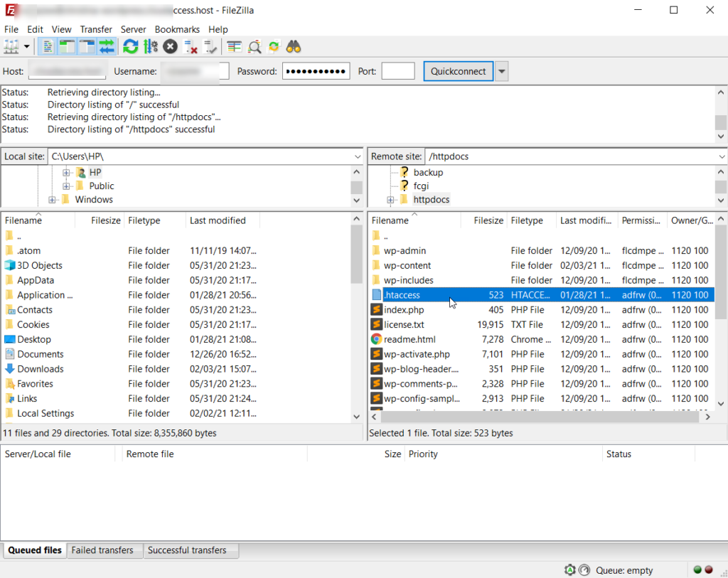The width and height of the screenshot is (728, 578).
Task: Select the Desktop folder icon
Action: point(9,339)
